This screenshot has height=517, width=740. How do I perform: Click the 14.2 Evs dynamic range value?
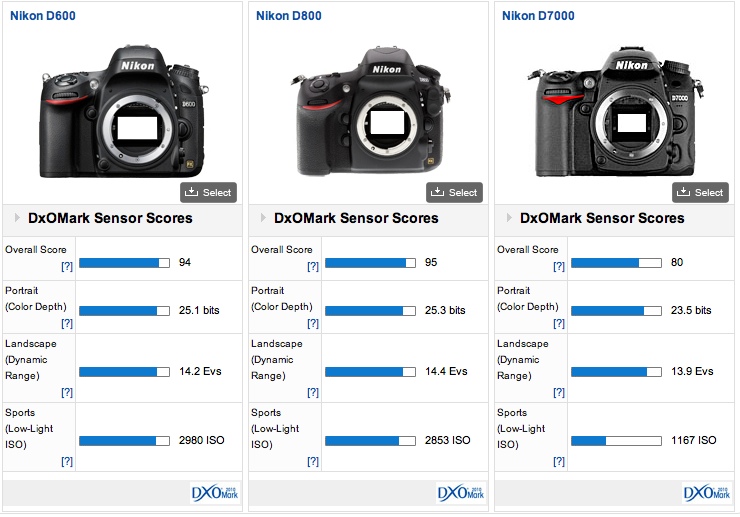click(200, 371)
